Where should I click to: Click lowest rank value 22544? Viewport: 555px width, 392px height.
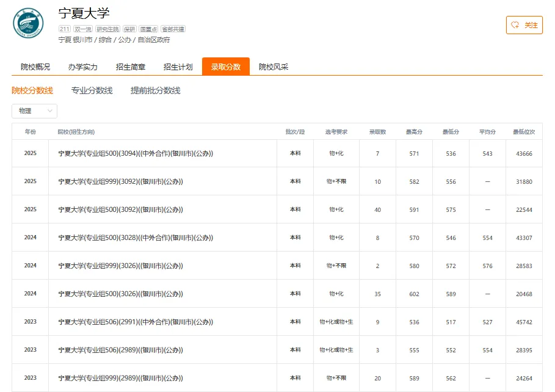click(x=524, y=209)
